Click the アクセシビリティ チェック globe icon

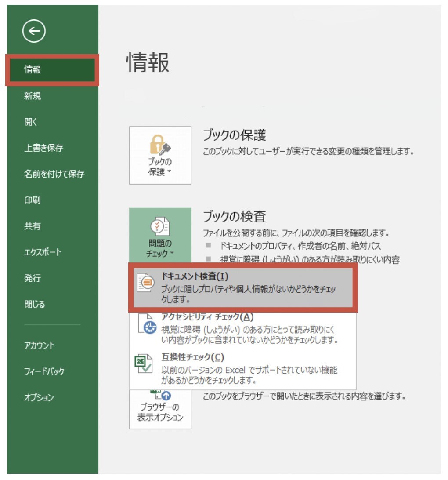pyautogui.click(x=148, y=325)
